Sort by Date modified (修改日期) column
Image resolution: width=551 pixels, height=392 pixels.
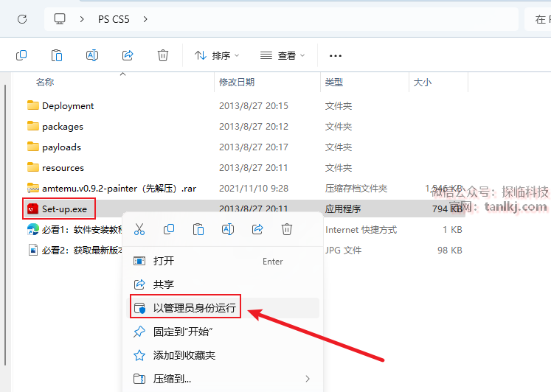click(x=237, y=82)
